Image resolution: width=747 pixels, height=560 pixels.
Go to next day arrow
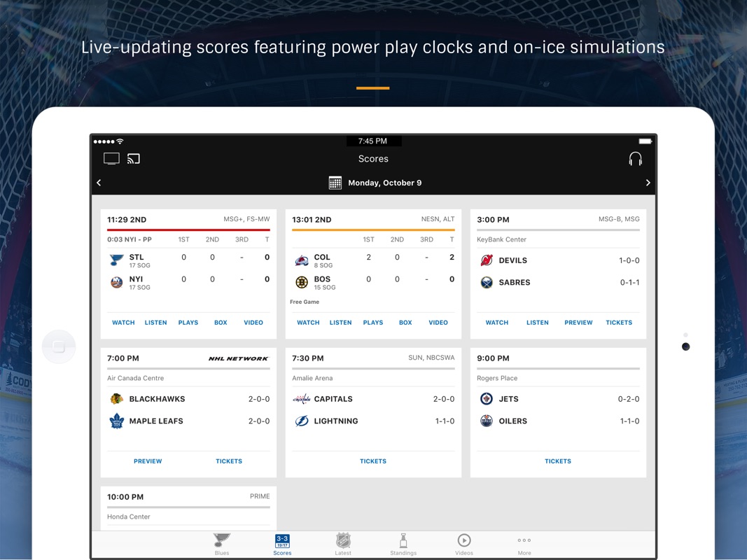(648, 183)
